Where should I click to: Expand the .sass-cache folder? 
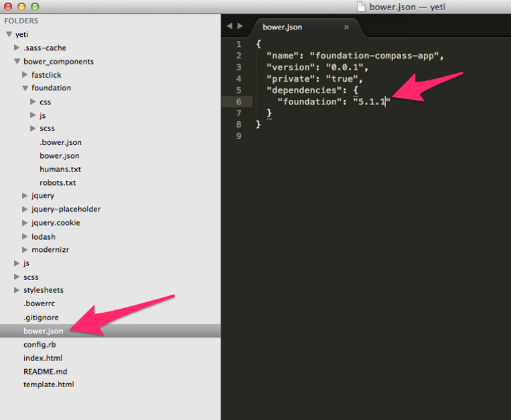click(x=17, y=48)
